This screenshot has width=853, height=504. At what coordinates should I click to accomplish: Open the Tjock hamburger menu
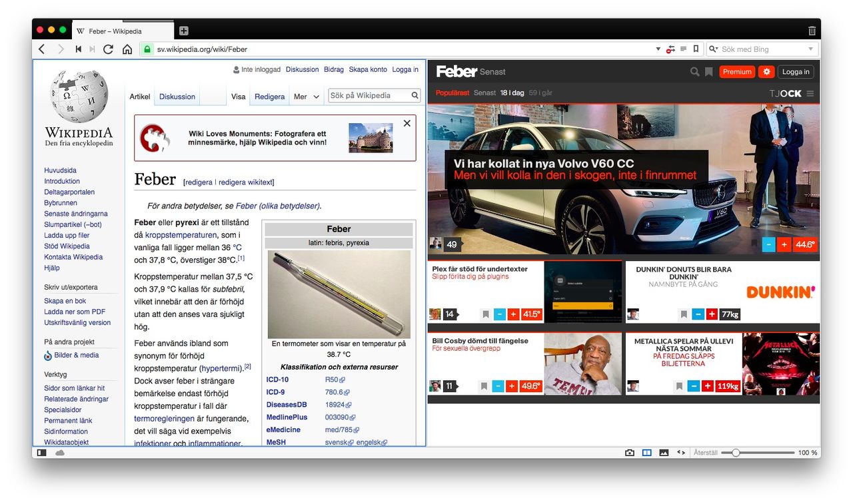(810, 94)
